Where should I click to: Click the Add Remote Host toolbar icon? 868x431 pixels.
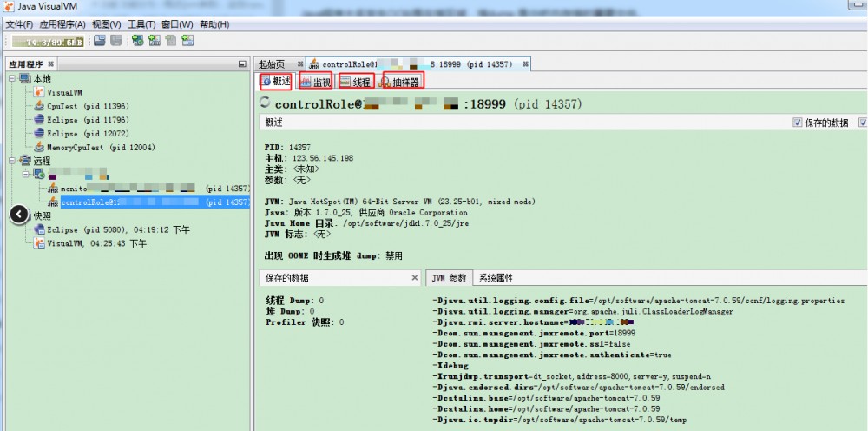(138, 41)
